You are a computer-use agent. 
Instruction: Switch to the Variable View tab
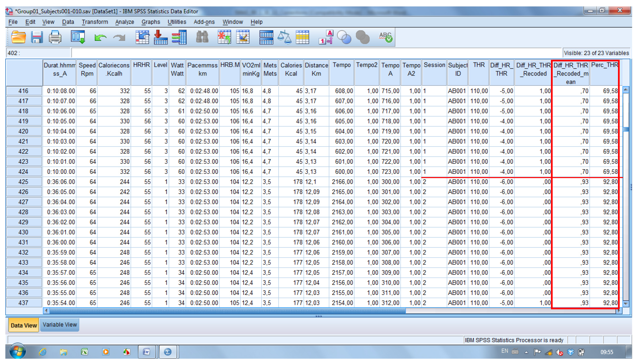[60, 325]
